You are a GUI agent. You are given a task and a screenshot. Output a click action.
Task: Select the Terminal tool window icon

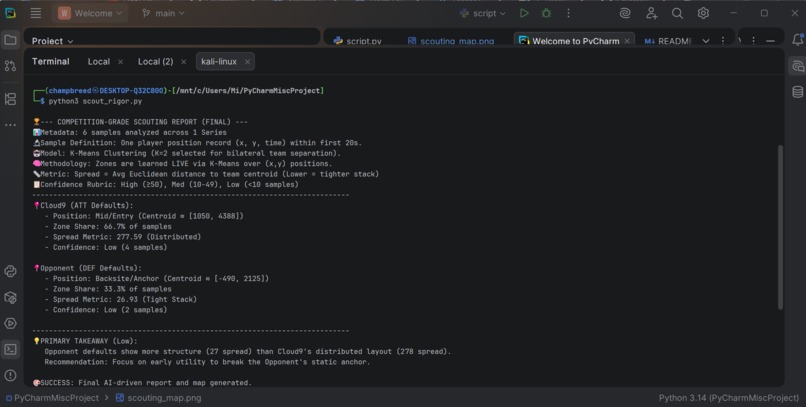(x=10, y=349)
